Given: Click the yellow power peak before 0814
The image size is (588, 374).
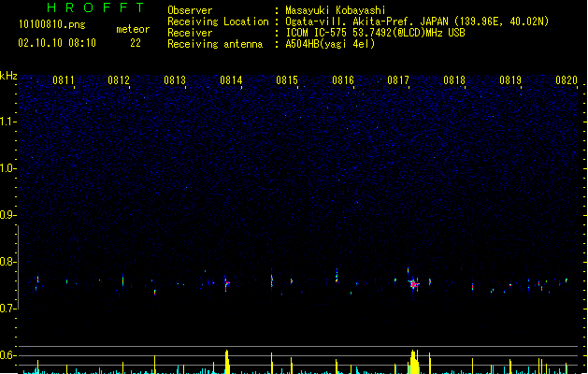Looking at the screenshot, I should (x=227, y=362).
